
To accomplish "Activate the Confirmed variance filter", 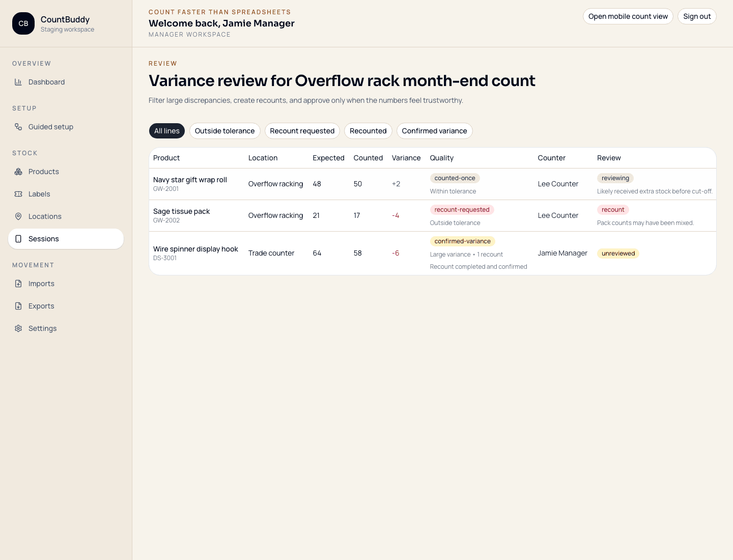I will (434, 131).
